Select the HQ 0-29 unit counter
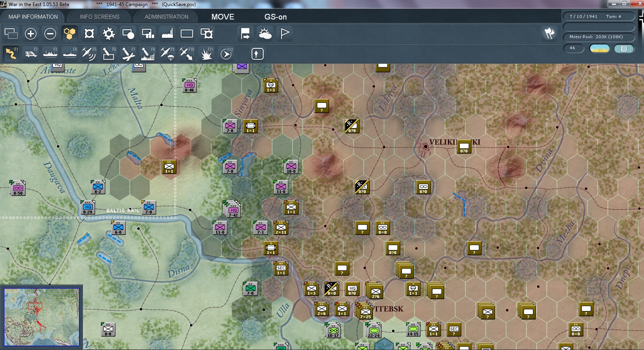This screenshot has width=644, height=350. click(88, 207)
